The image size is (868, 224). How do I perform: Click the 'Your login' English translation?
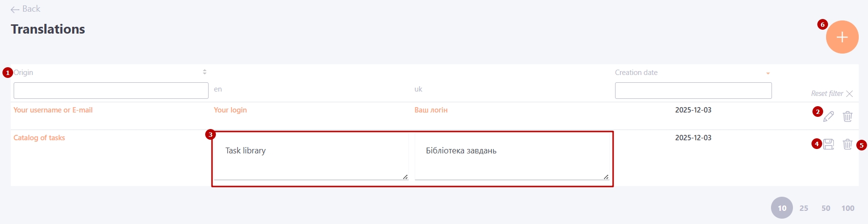tap(230, 110)
